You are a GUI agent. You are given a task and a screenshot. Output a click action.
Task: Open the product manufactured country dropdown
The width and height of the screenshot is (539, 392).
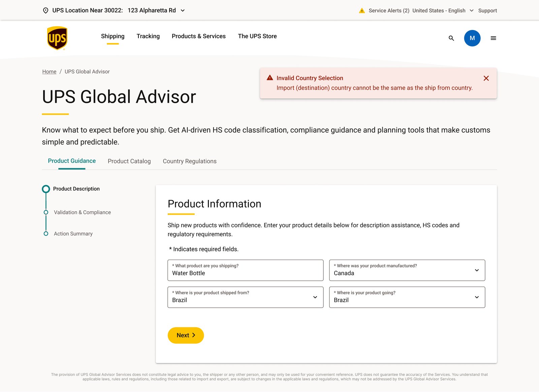[407, 270]
